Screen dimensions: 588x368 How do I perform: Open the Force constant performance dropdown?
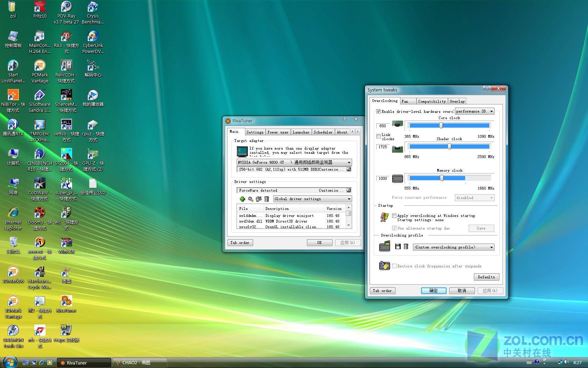475,198
